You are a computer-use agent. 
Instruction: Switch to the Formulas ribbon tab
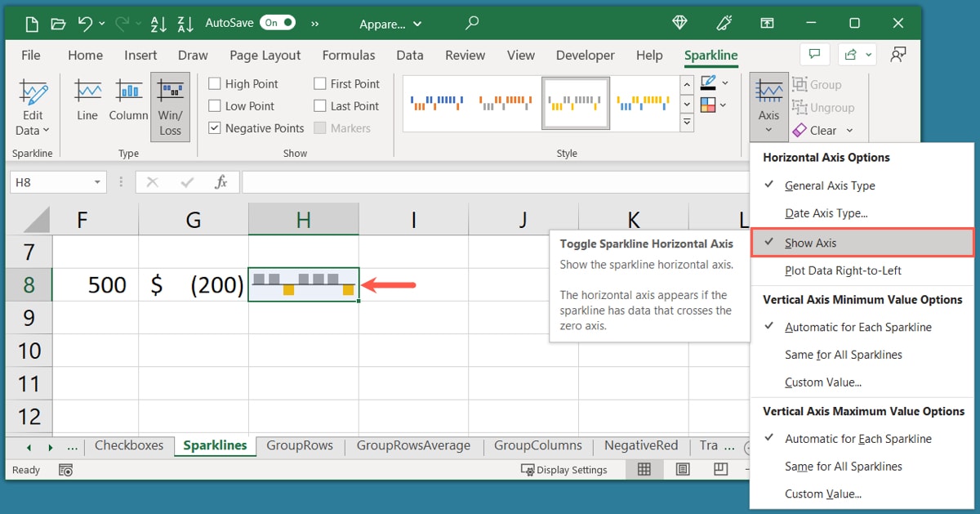coord(349,56)
